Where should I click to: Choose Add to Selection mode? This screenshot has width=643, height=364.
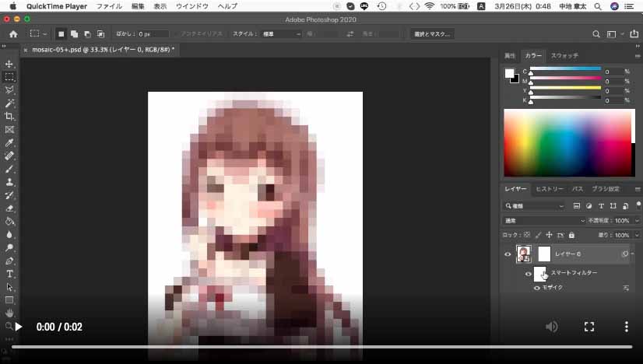coord(74,34)
